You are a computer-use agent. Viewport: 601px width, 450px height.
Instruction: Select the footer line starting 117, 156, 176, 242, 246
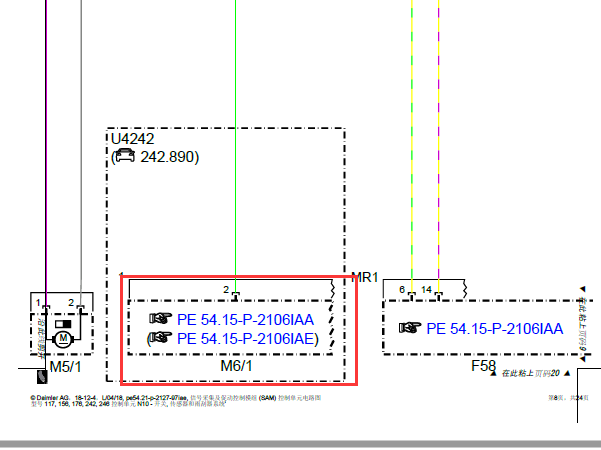tap(128, 404)
